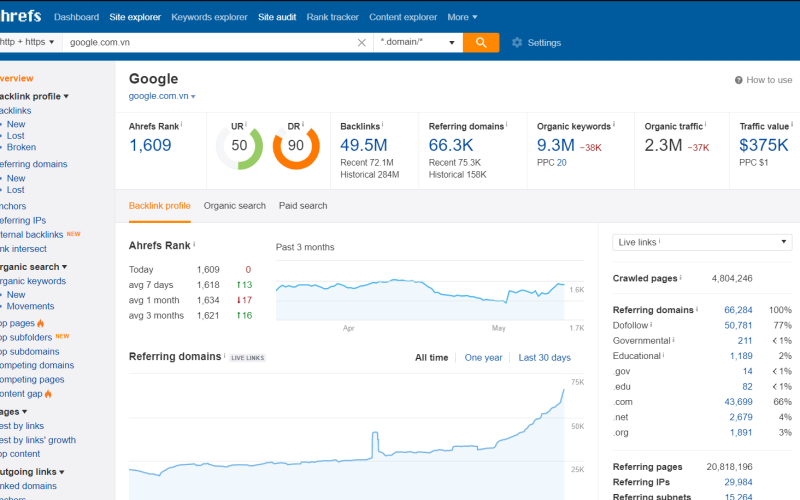
Task: Open the http + https protocol dropdown
Action: (x=28, y=42)
